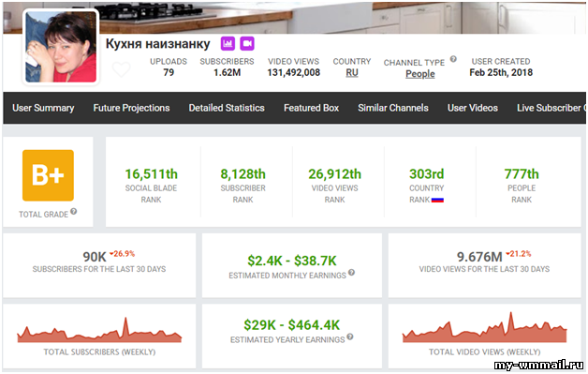This screenshot has width=588, height=374.
Task: Click the uploads count 79
Action: (169, 72)
